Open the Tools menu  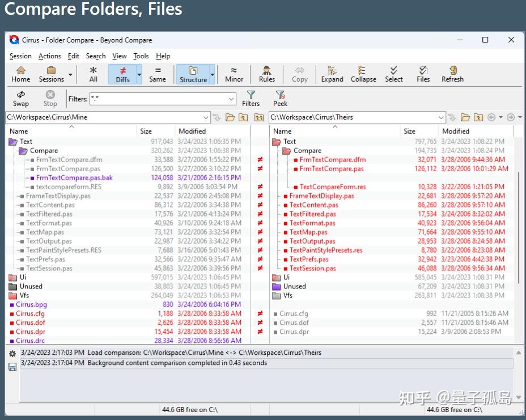pyautogui.click(x=141, y=56)
